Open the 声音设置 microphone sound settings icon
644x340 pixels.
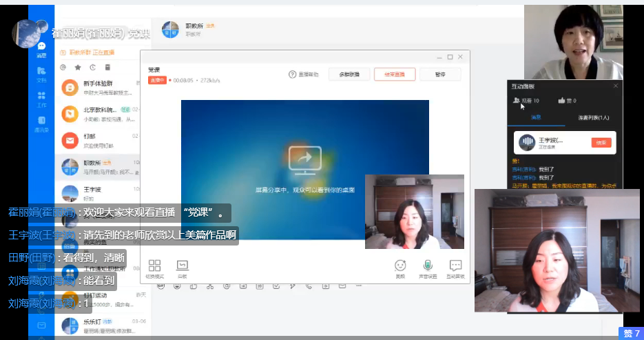[x=428, y=266]
